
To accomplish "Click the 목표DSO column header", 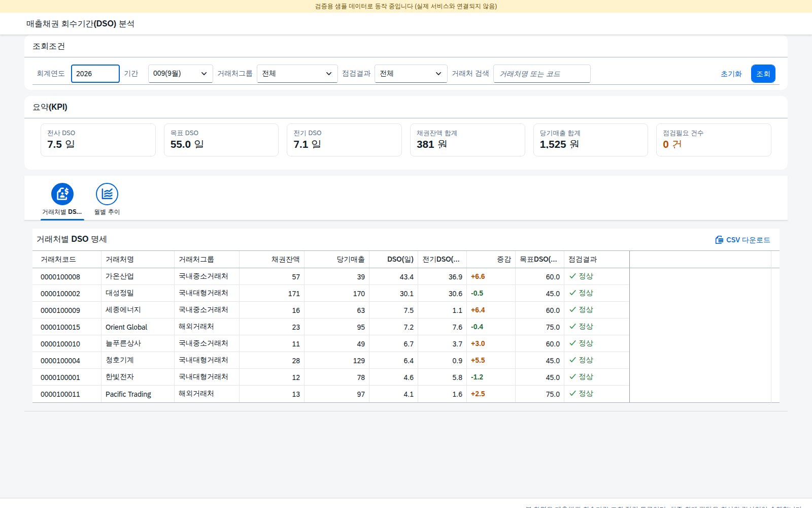I will click(x=540, y=260).
